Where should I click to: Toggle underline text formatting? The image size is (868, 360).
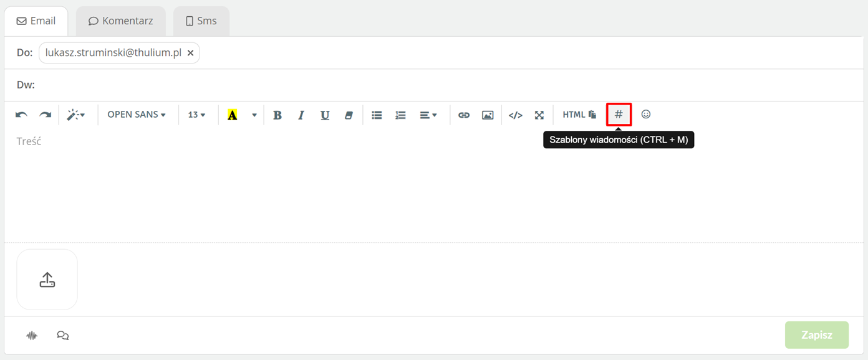tap(325, 115)
